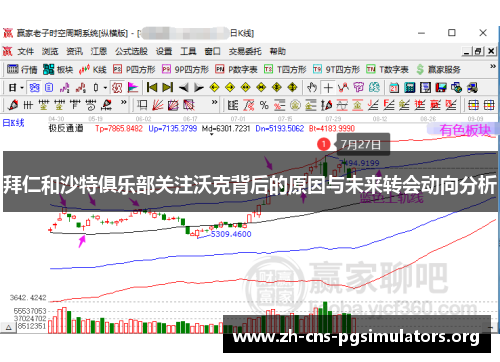Open the 文件 menu
The image size is (500, 362).
pyautogui.click(x=26, y=51)
